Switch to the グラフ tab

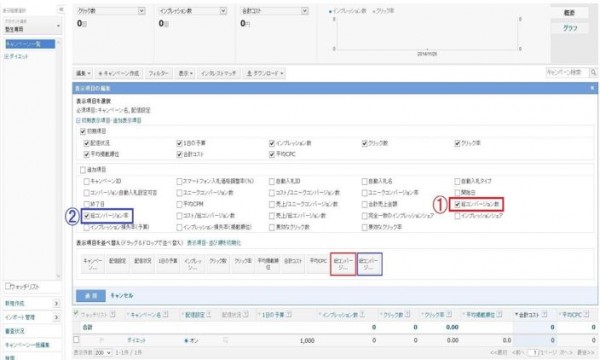(569, 28)
